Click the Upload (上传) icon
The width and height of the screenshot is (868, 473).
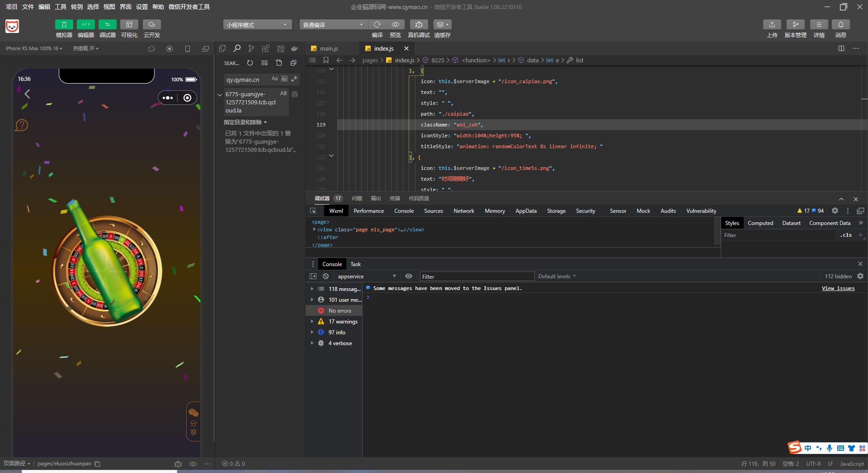coord(772,24)
